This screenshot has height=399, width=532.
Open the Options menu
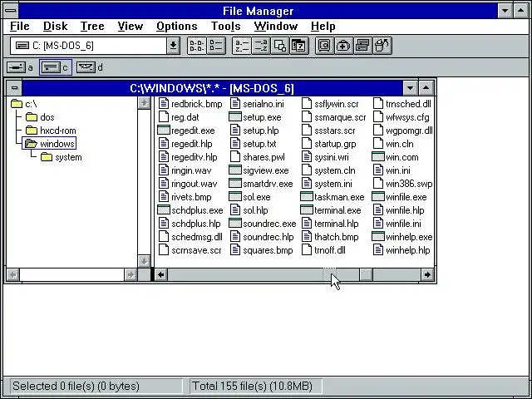coord(177,26)
